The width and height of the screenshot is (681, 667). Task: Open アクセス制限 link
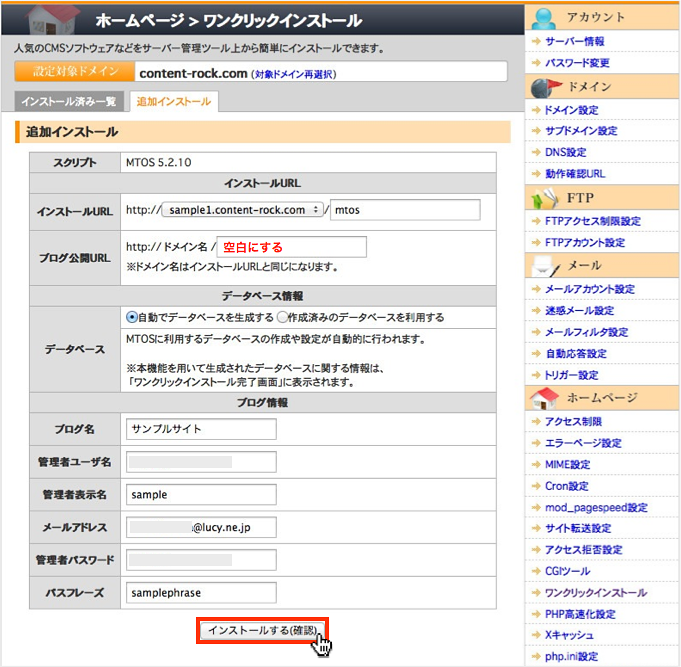coord(573,422)
